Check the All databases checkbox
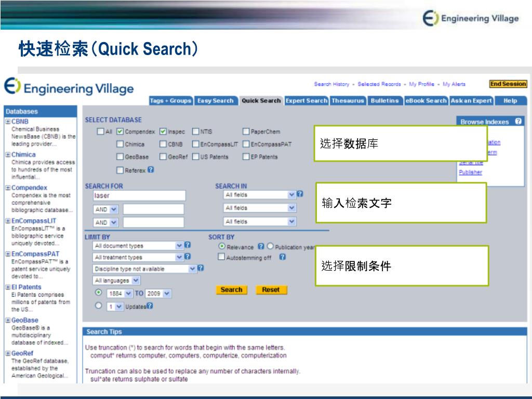Viewport: 532px width, 399px height. click(100, 131)
